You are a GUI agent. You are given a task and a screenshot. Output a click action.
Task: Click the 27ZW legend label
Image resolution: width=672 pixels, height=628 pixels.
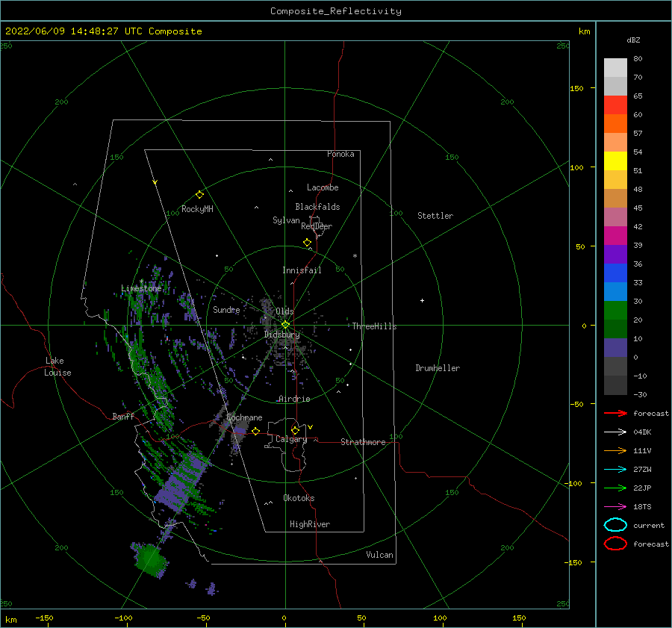point(642,470)
